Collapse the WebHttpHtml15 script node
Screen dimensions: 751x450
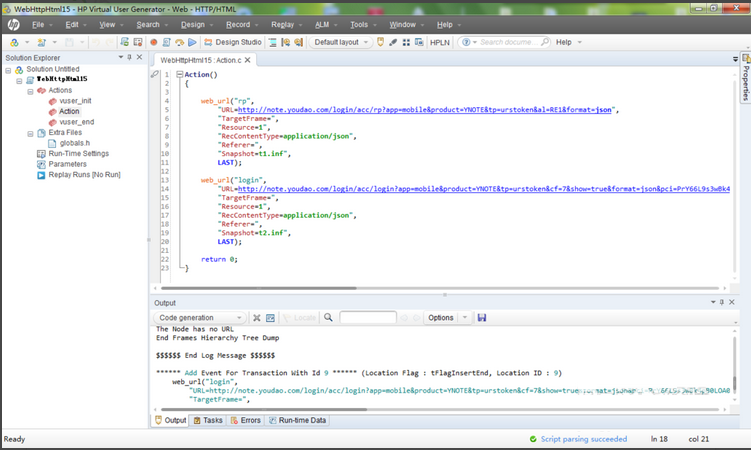click(19, 80)
